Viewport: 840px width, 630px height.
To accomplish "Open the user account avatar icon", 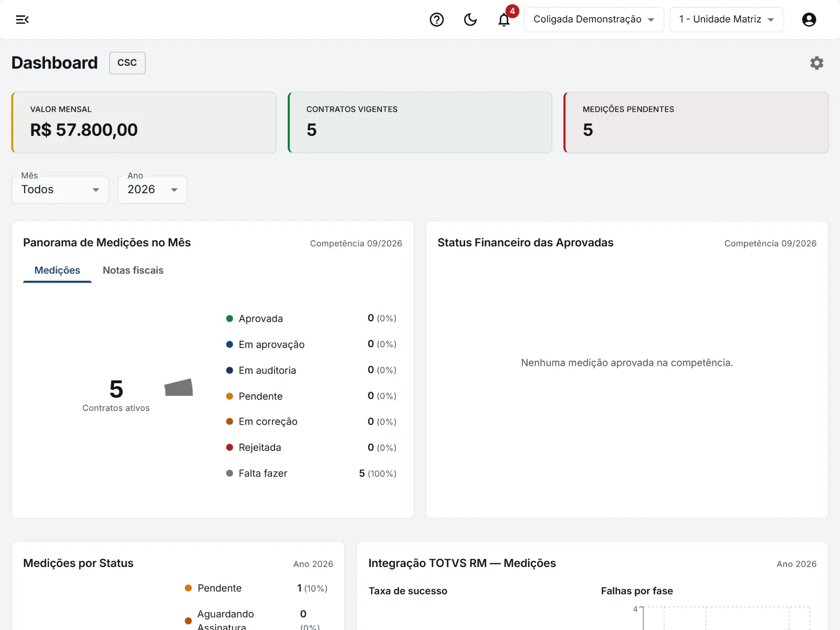I will pos(809,19).
